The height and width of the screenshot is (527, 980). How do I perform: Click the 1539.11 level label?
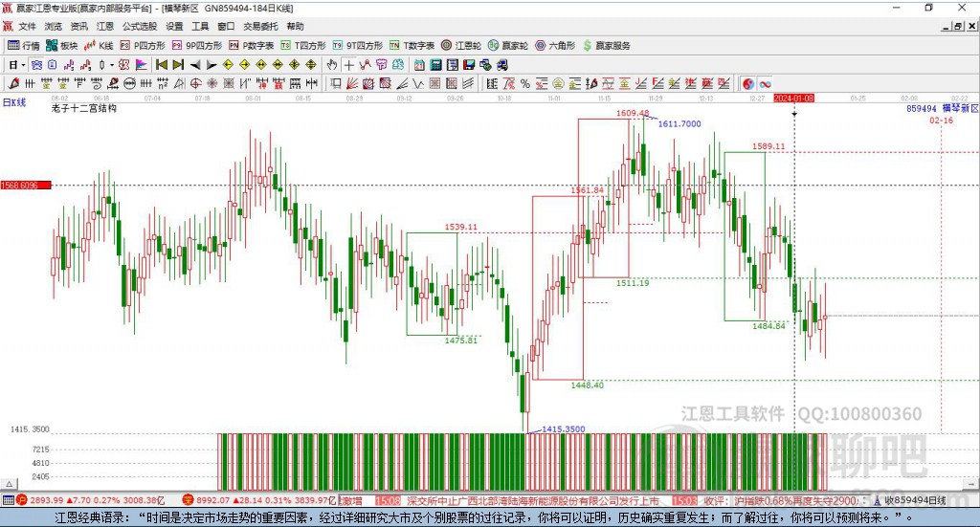coord(460,227)
